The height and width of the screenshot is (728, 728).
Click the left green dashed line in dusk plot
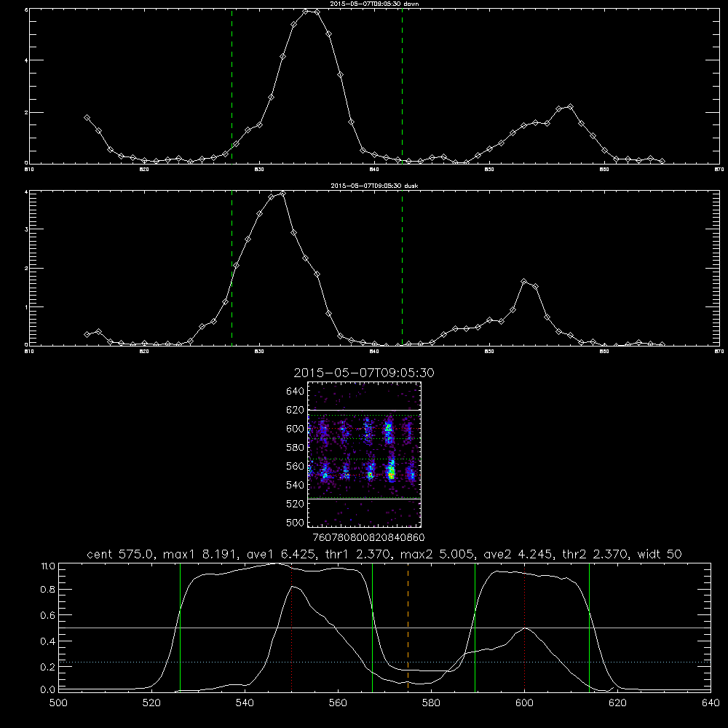click(x=232, y=268)
